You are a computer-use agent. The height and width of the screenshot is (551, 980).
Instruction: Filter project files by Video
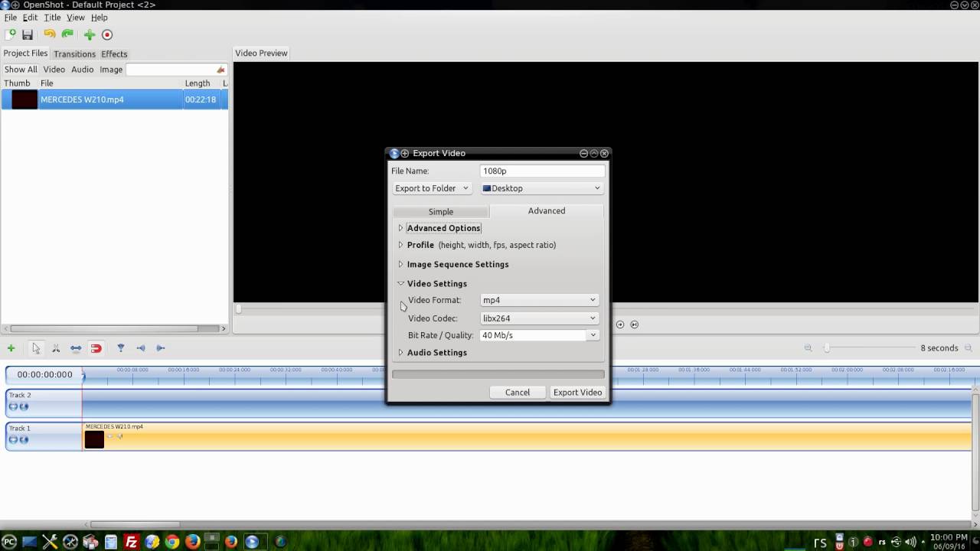point(54,70)
